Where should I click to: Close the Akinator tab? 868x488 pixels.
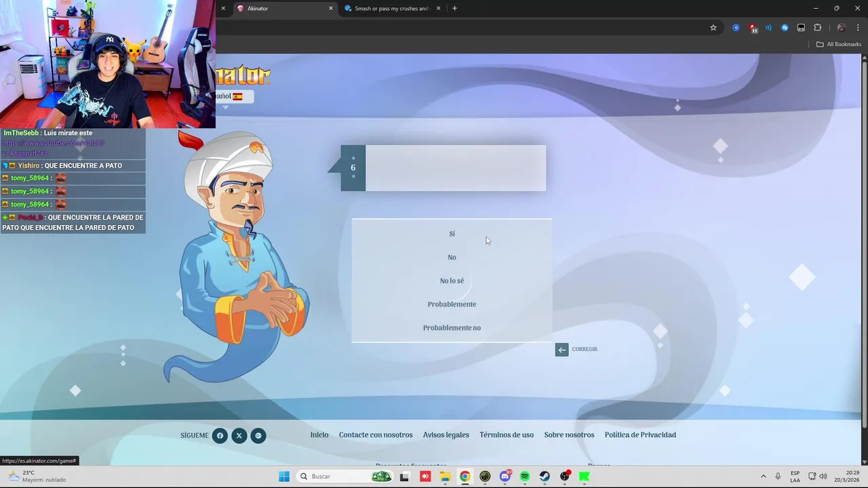(x=331, y=8)
